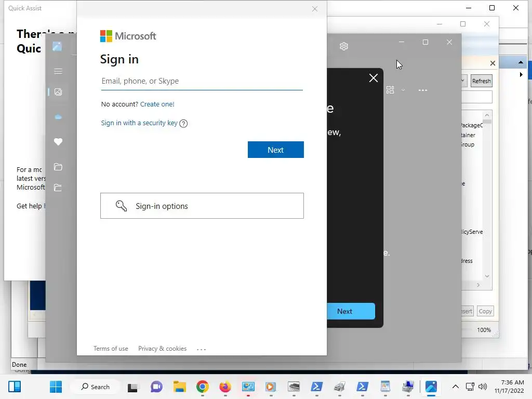
Task: Select All photos icon in Photos sidebar
Action: click(x=58, y=92)
